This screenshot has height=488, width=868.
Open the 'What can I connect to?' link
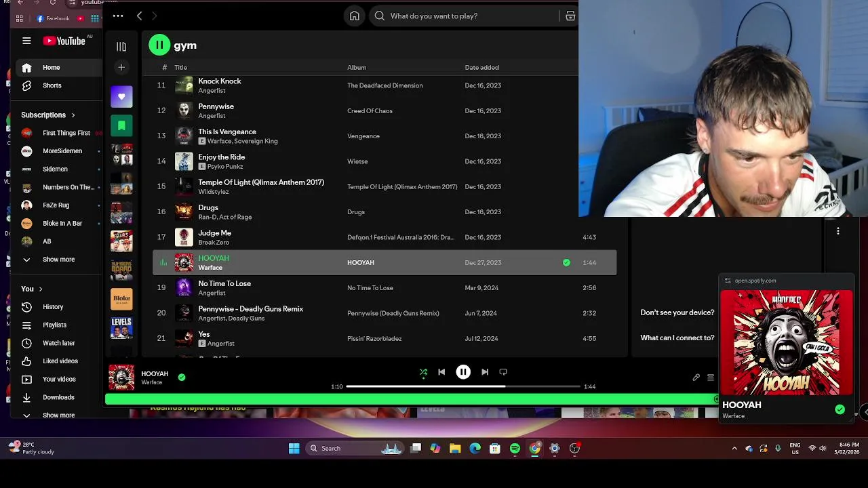tap(677, 338)
